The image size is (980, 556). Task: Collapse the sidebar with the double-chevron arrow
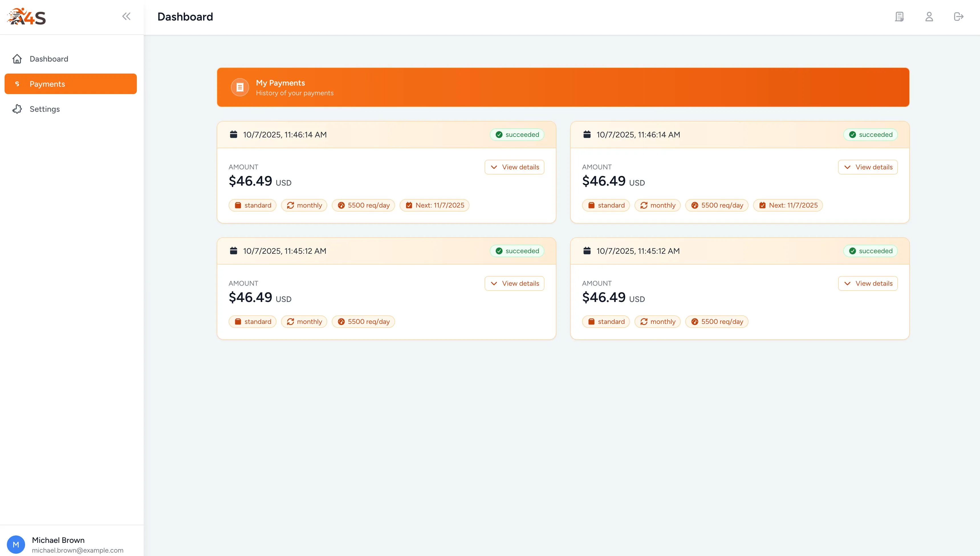pos(126,16)
